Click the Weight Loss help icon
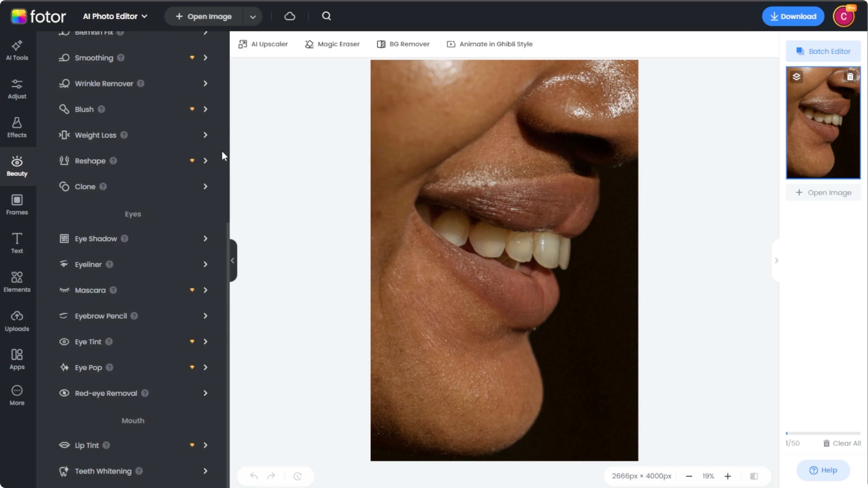This screenshot has width=868, height=488. pyautogui.click(x=124, y=135)
